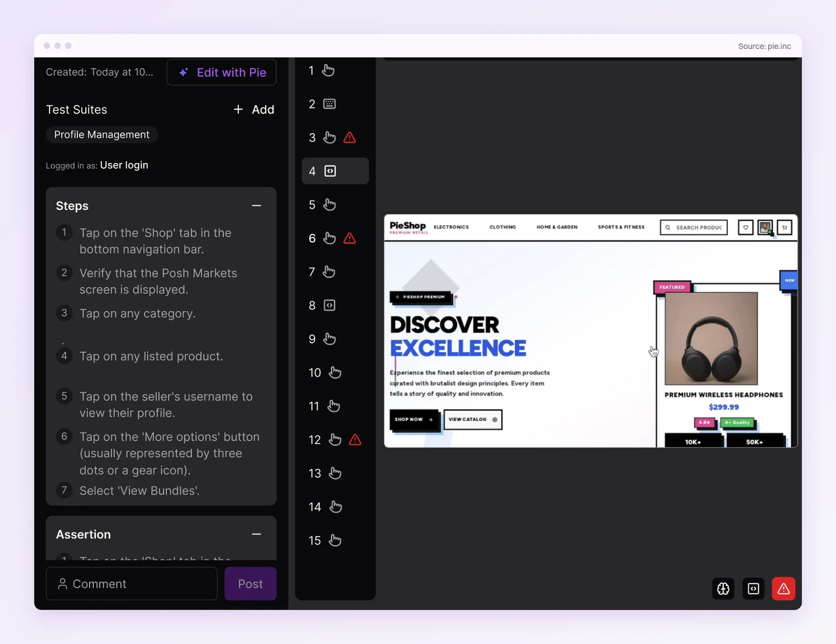Click the warning icon next to step 6
836x644 pixels.
coord(350,239)
